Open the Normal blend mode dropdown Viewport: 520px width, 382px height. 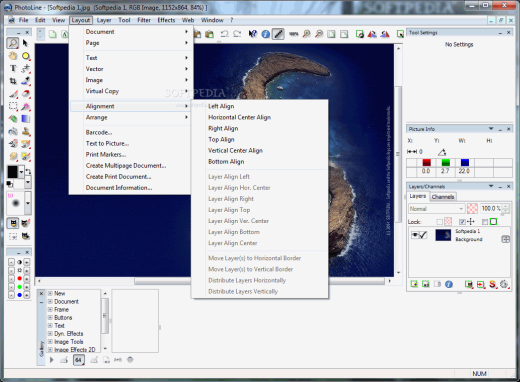[436, 209]
